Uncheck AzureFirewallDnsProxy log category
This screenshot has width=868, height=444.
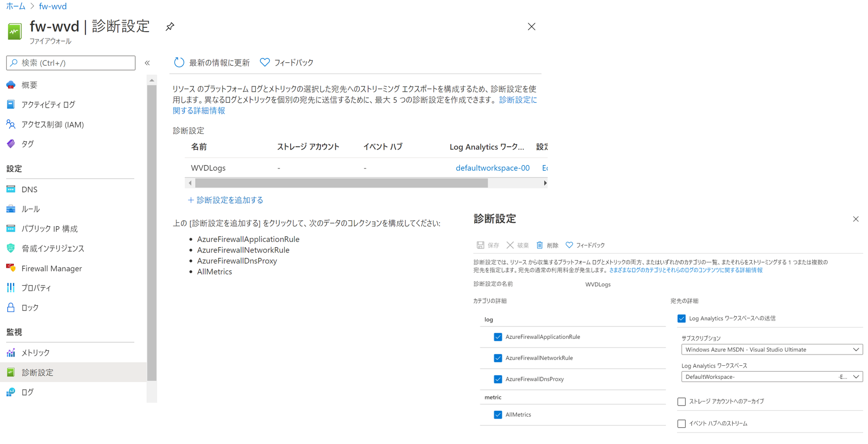pos(498,379)
